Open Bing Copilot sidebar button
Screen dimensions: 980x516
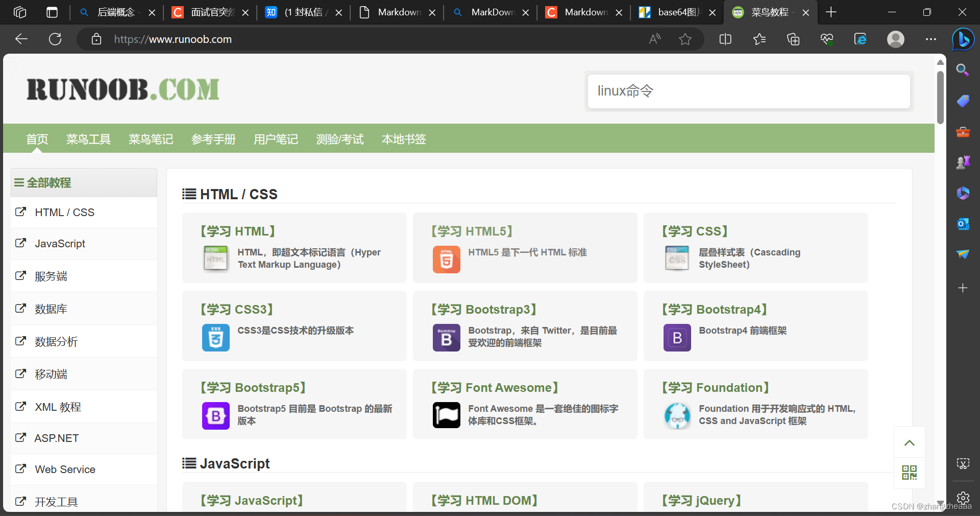(x=963, y=39)
